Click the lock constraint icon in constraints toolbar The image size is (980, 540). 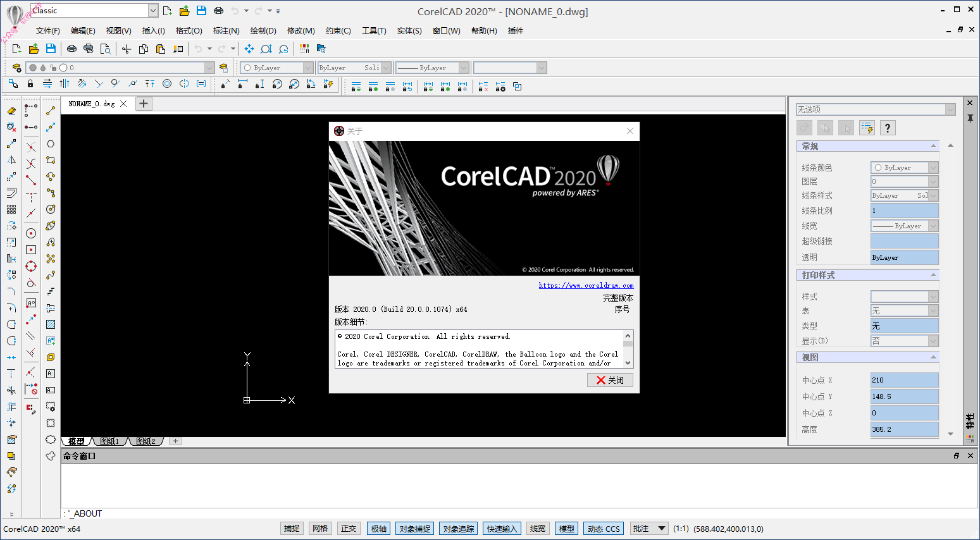(30, 84)
